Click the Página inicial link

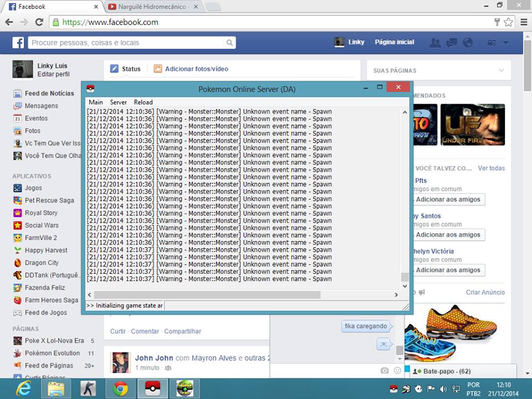(x=394, y=42)
